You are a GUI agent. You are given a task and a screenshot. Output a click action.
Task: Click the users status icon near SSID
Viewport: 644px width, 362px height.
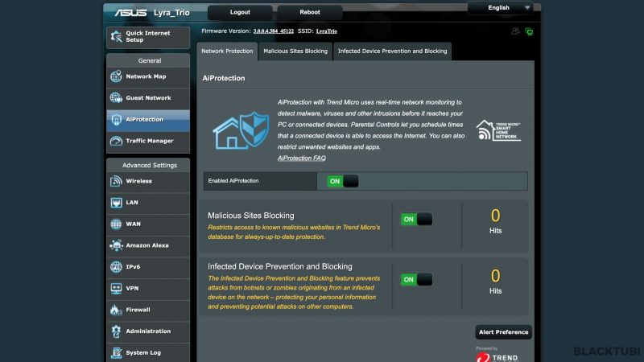[x=515, y=31]
